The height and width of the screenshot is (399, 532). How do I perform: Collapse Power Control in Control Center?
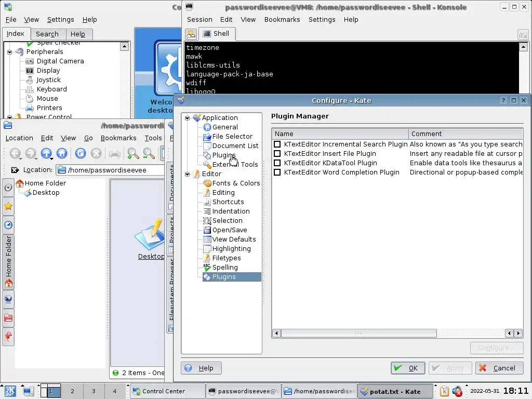[x=9, y=117]
